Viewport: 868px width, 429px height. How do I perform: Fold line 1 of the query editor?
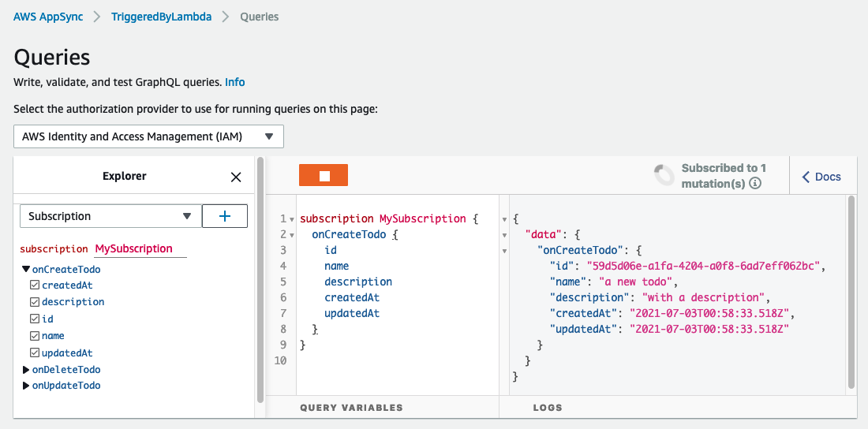pyautogui.click(x=292, y=219)
